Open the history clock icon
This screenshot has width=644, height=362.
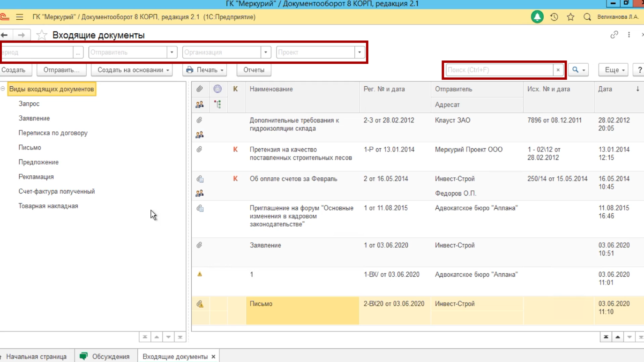554,17
